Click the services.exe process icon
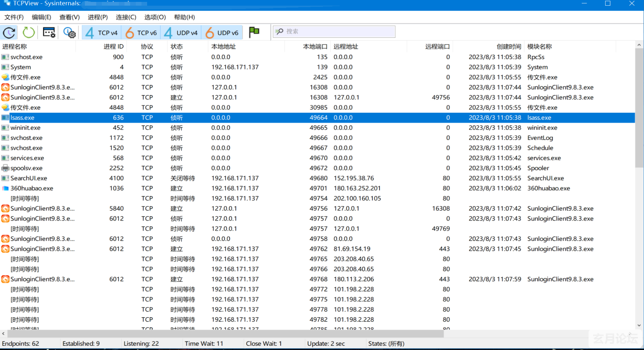 coord(5,158)
